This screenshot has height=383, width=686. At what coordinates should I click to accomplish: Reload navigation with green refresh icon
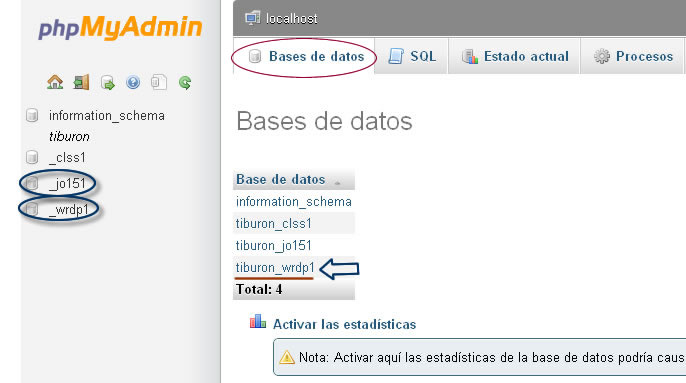(185, 82)
